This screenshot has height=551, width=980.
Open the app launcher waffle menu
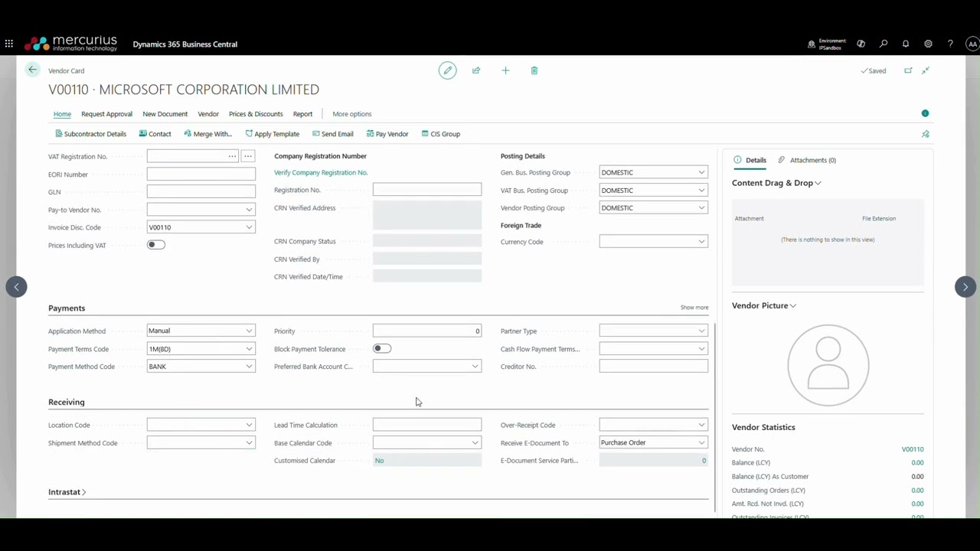9,44
